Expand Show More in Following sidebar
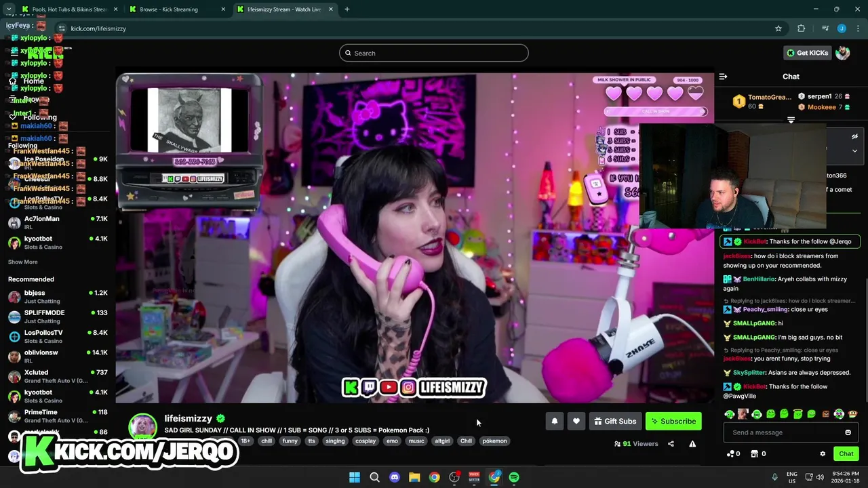Screen dimensions: 868x488 [22, 262]
